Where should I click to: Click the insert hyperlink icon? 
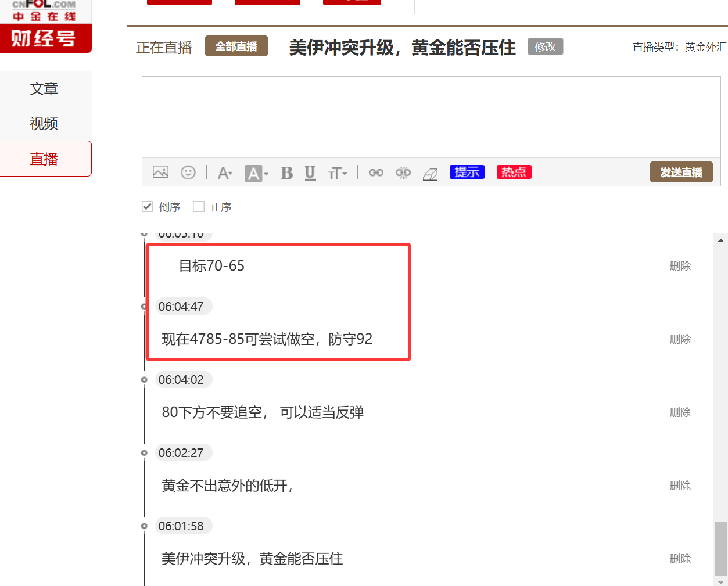pyautogui.click(x=376, y=172)
